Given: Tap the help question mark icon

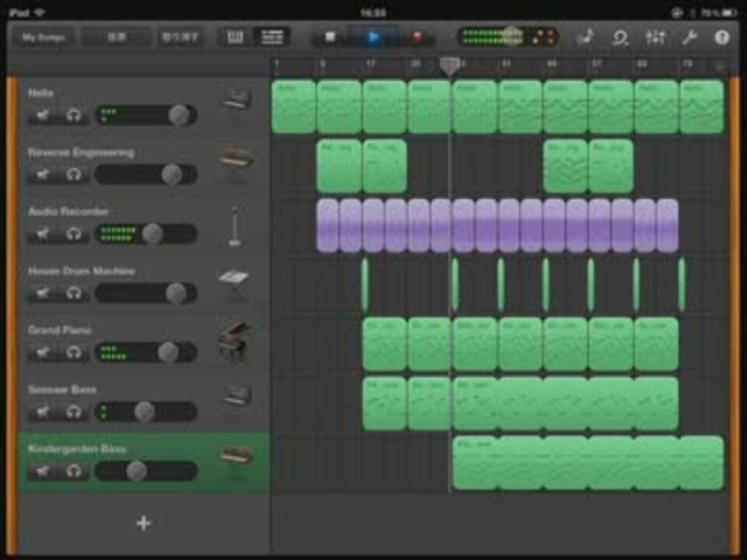Looking at the screenshot, I should (x=722, y=37).
